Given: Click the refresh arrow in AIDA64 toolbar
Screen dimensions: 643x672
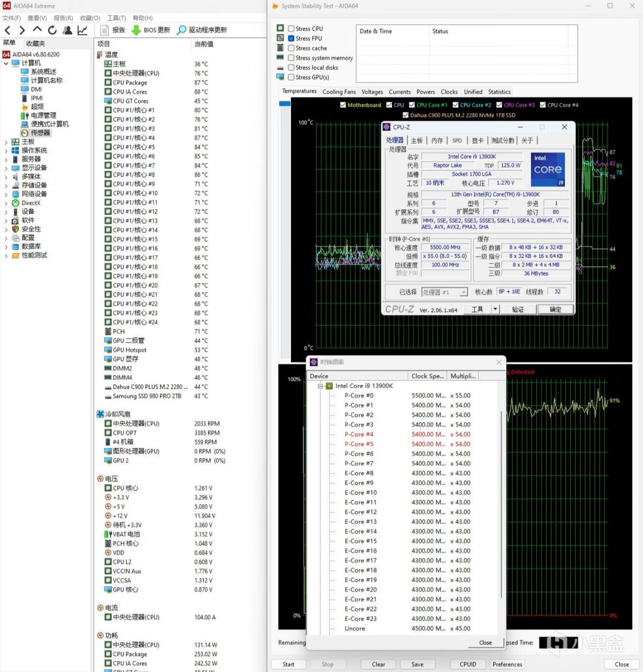Looking at the screenshot, I should [52, 30].
